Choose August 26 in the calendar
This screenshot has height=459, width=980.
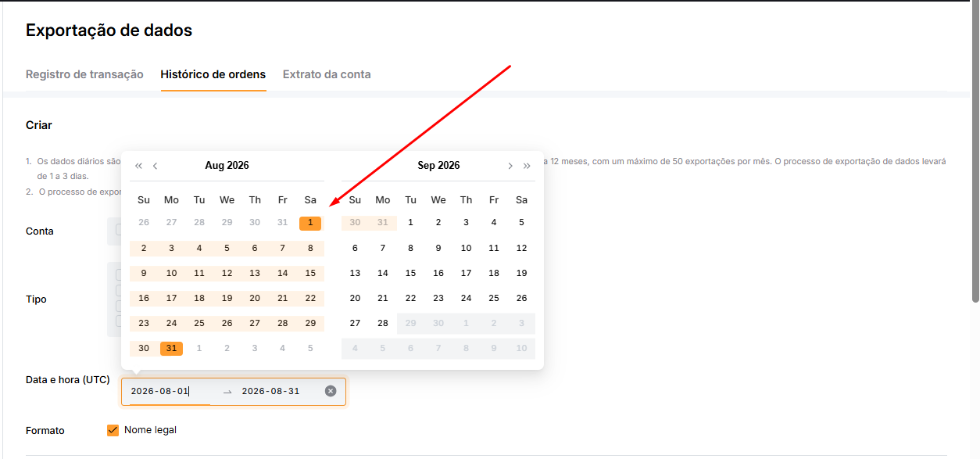[x=227, y=324]
